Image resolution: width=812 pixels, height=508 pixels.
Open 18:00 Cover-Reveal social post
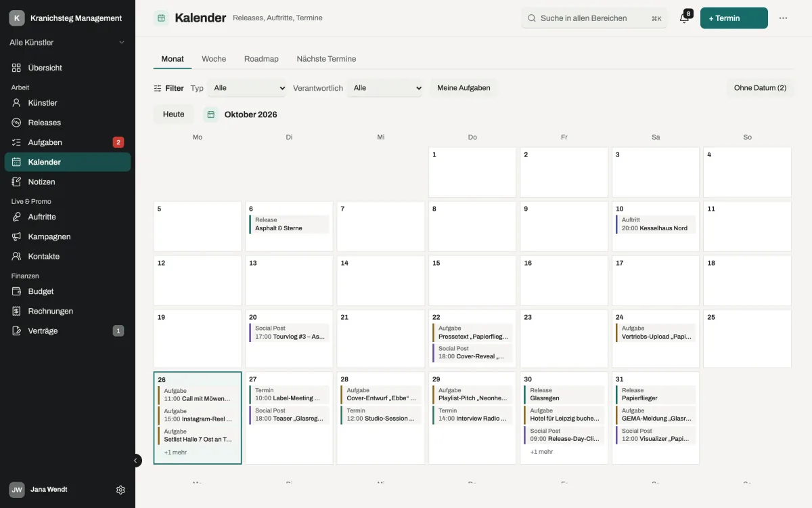coord(472,353)
